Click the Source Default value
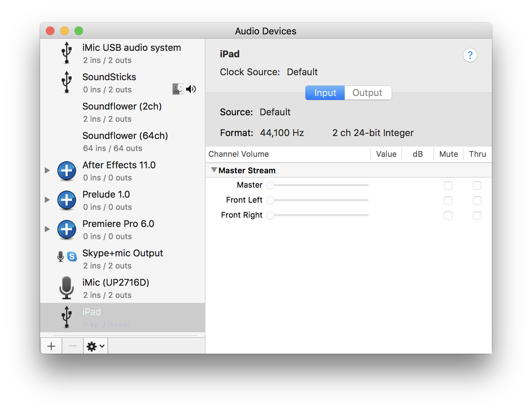This screenshot has width=532, height=411. click(x=275, y=112)
